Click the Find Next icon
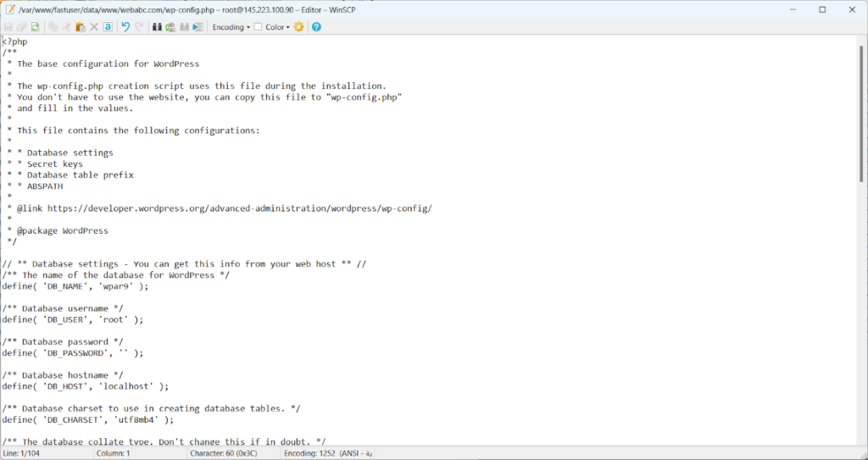 coord(184,26)
